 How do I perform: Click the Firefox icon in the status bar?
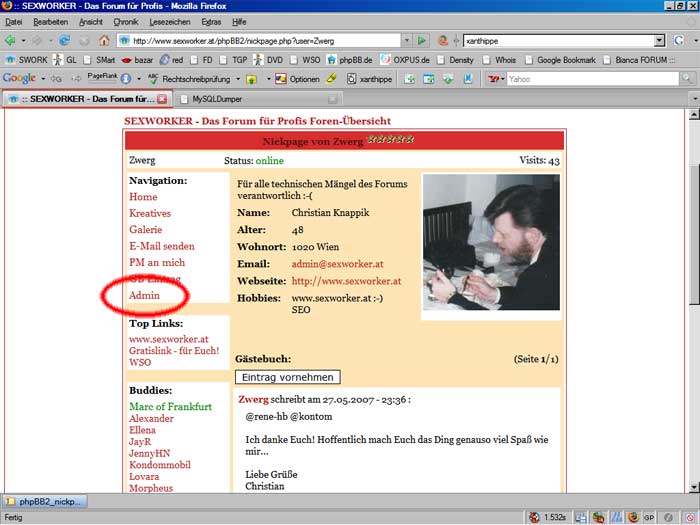633,517
